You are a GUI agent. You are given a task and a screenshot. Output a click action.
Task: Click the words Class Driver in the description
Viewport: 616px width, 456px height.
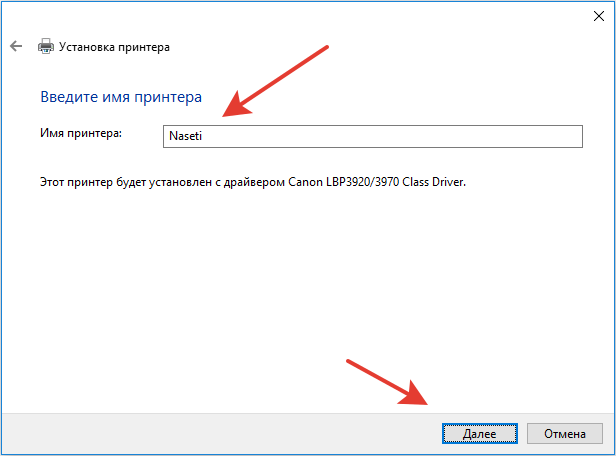click(x=436, y=184)
